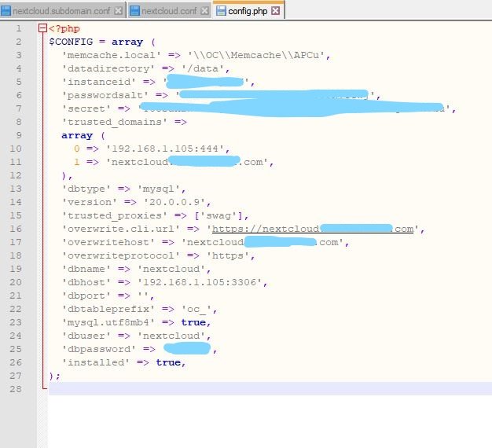Switch to nextcloud.conf tab
The image size is (492, 448).
pos(170,11)
